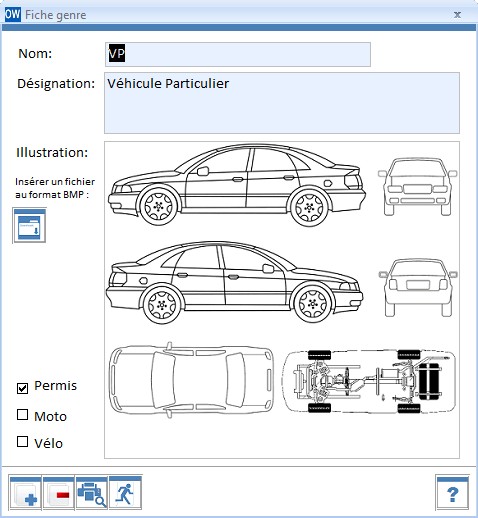Close the Fiche genre window
478x518 pixels.
pos(457,15)
